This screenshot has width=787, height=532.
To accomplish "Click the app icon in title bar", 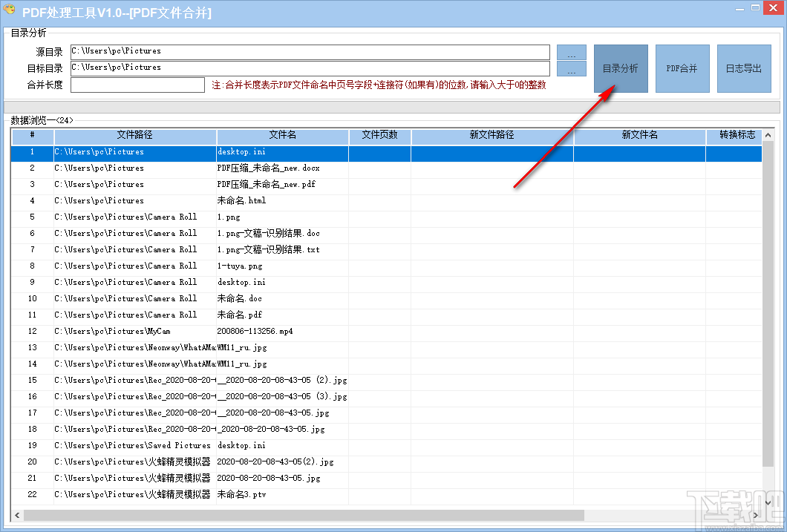I will point(10,10).
